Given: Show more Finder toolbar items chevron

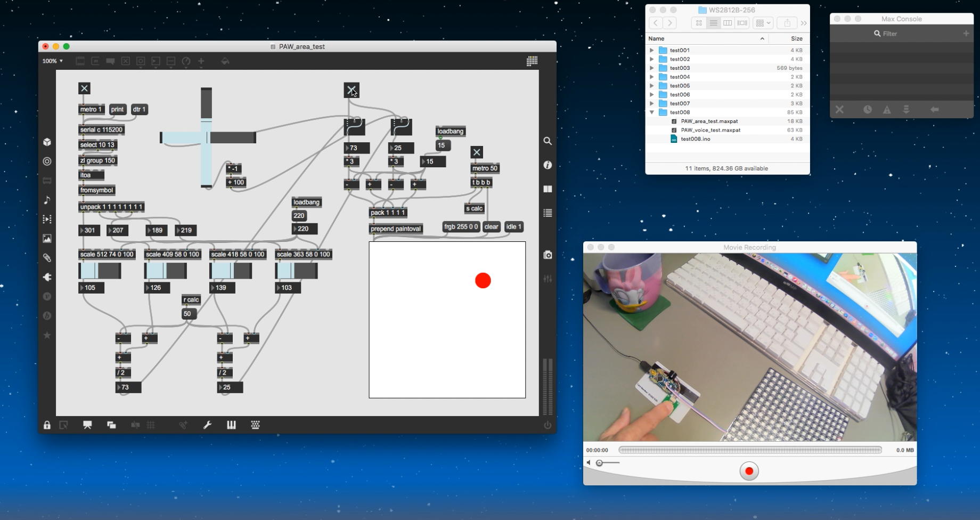Looking at the screenshot, I should coord(803,23).
